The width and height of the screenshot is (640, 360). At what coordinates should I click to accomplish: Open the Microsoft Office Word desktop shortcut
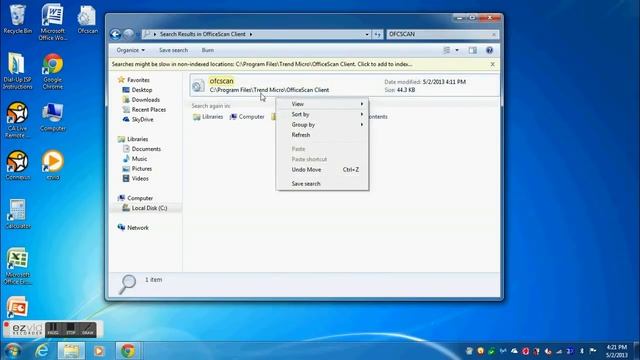coord(52,22)
